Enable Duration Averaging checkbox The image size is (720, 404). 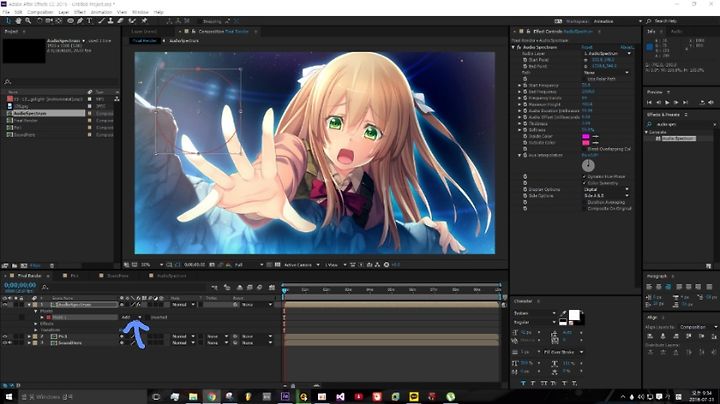585,202
